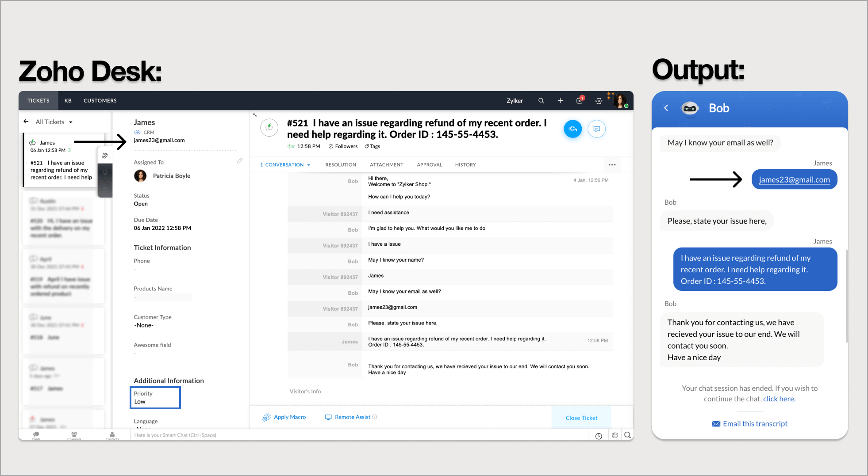
Task: Open search in Zoho Desk top bar
Action: coord(541,101)
